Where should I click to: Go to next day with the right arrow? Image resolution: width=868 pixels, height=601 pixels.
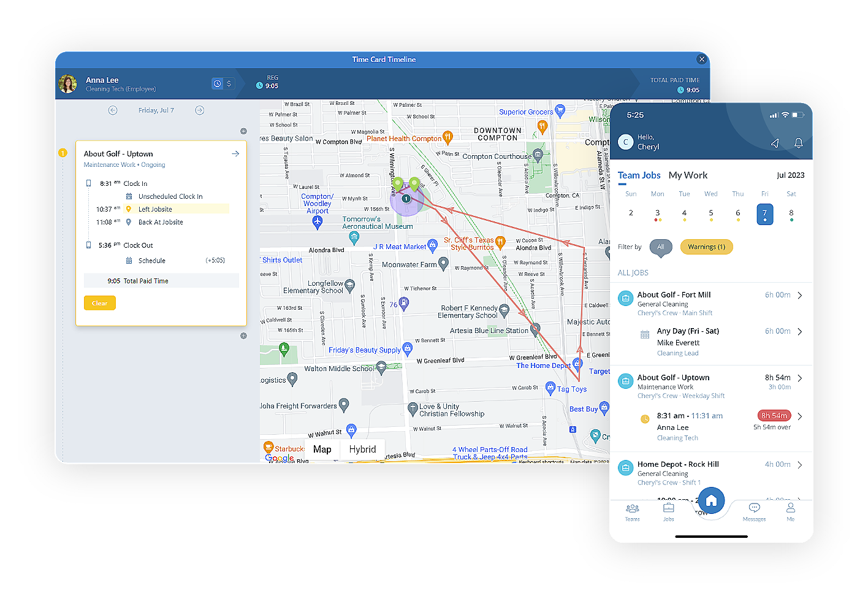[x=200, y=110]
